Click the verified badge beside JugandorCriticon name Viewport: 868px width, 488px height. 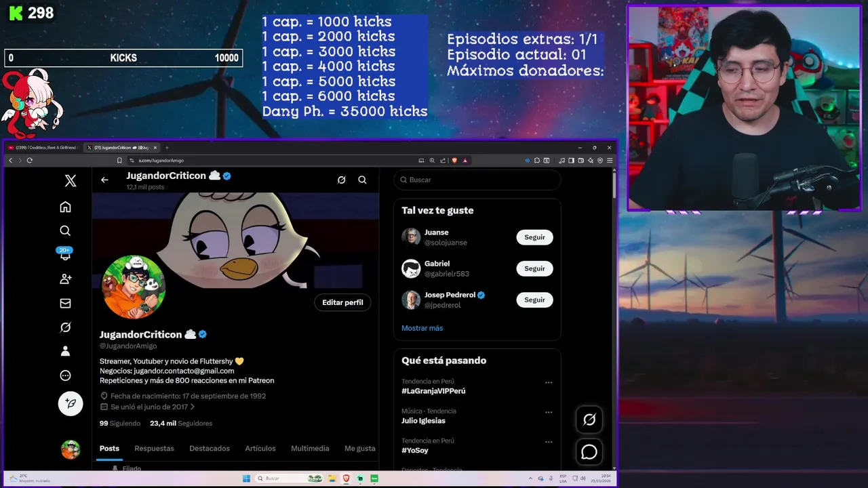coord(202,334)
